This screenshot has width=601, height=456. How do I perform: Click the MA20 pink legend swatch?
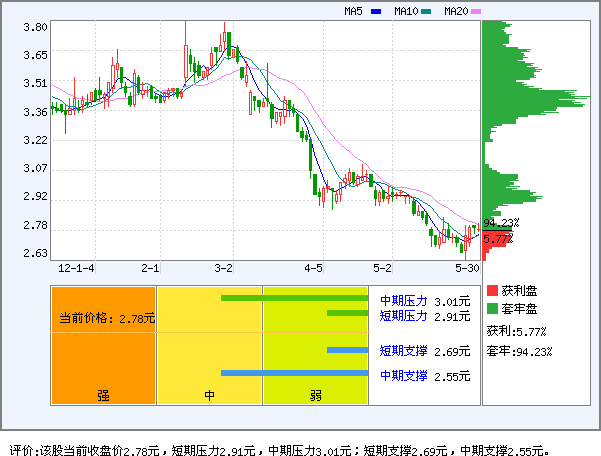476,12
